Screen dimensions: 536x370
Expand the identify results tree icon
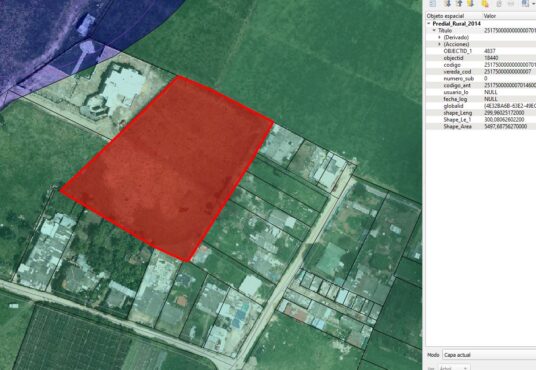[448, 3]
